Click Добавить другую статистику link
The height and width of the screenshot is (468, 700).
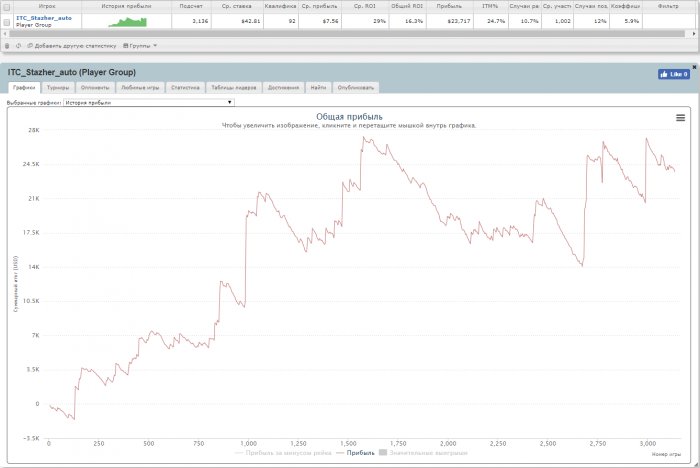(x=72, y=46)
